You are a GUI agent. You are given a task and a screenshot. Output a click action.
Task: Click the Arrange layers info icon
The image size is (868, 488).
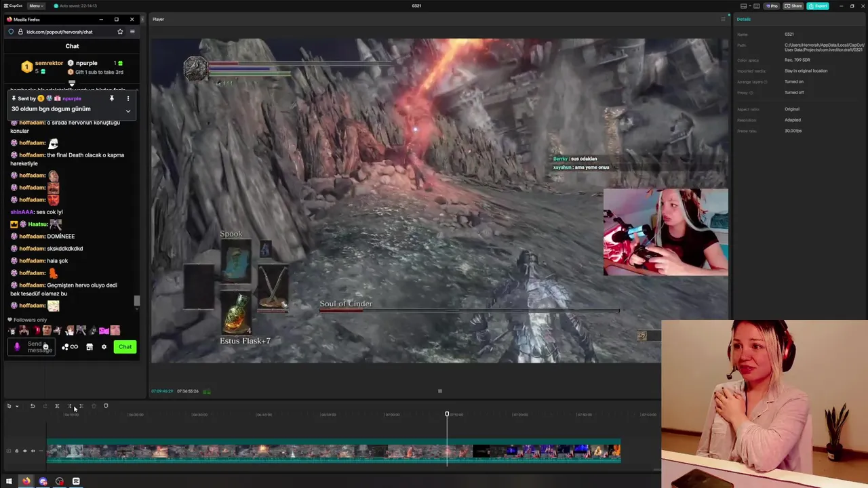[x=766, y=82]
